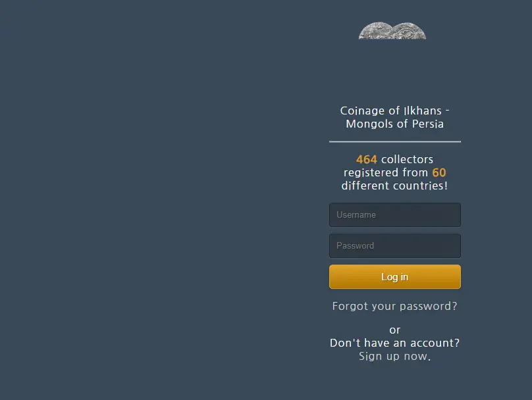Focus the Username input field
532x400 pixels.
click(395, 215)
